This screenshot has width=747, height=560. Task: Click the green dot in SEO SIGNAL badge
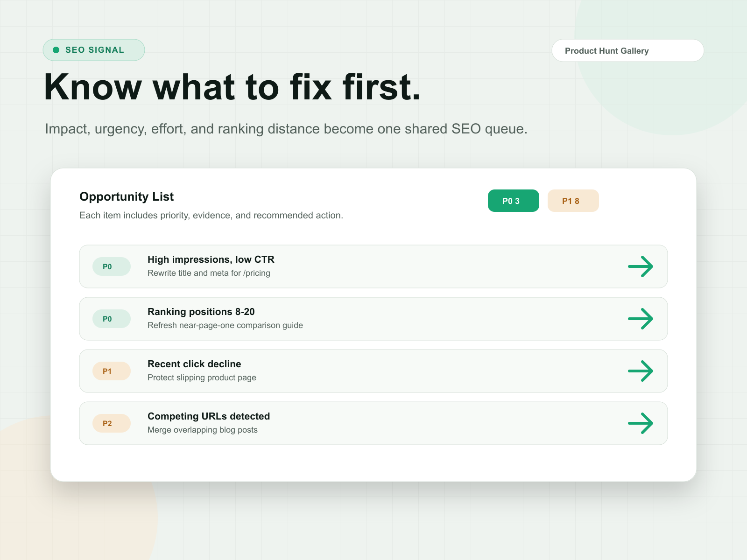(56, 50)
